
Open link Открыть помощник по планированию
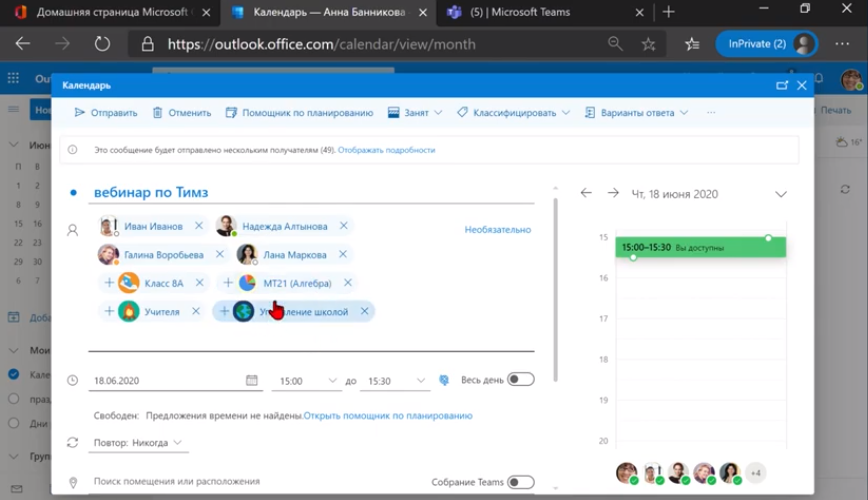click(x=388, y=415)
